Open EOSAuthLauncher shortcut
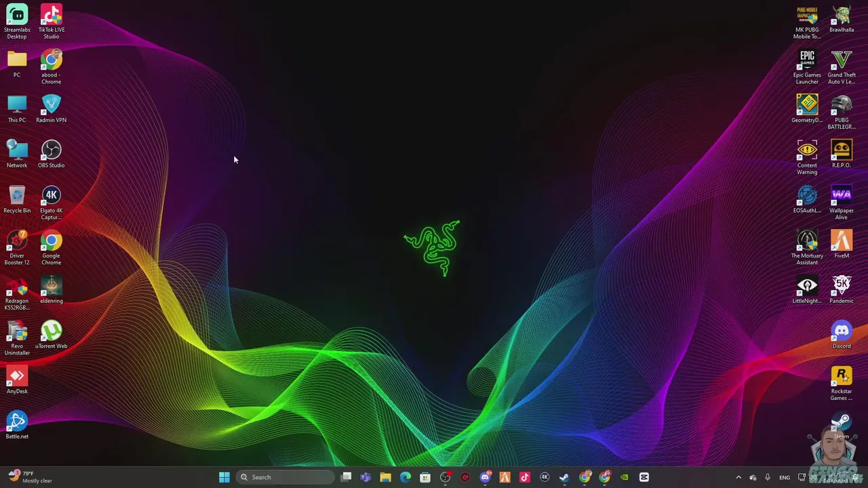868x488 pixels. (807, 200)
